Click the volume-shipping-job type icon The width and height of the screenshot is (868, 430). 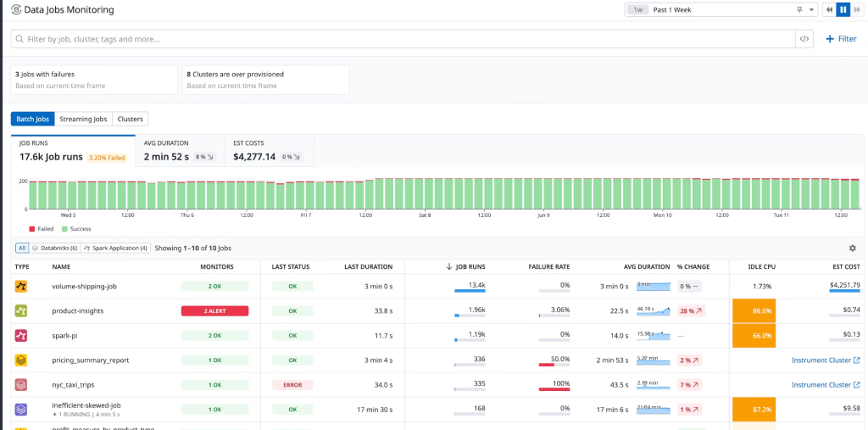tap(21, 287)
